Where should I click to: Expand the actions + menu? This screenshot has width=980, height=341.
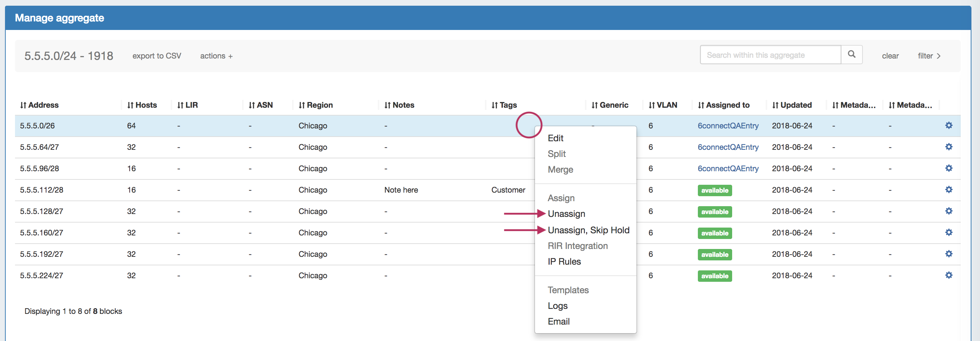216,56
